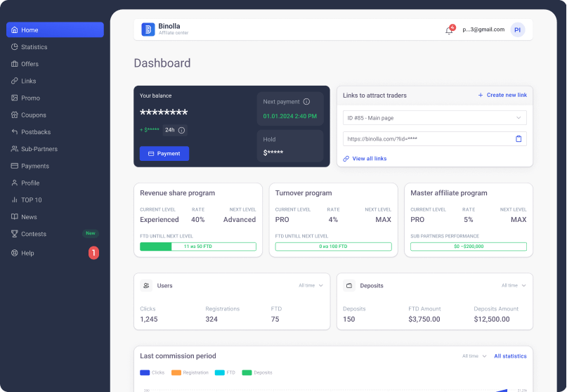This screenshot has height=392, width=567.
Task: Open the notifications bell
Action: point(449,30)
